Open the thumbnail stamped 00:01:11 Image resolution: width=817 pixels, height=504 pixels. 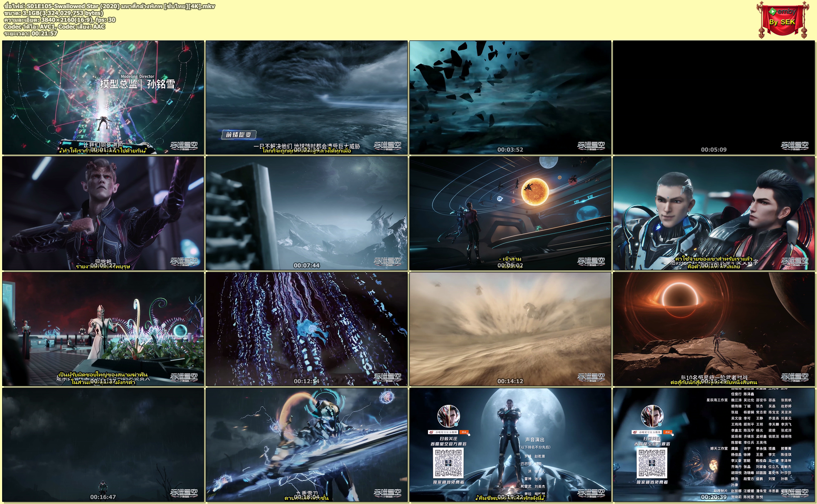(x=103, y=97)
